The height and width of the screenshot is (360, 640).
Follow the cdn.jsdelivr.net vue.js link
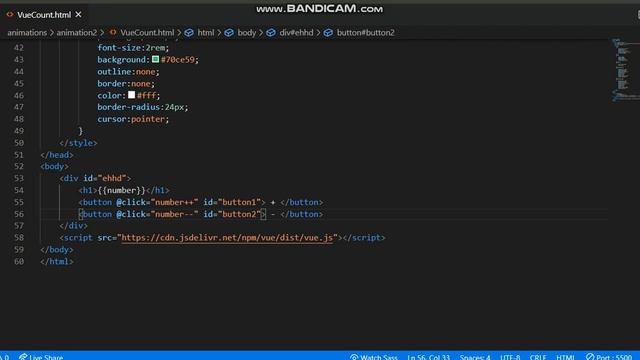click(227, 238)
